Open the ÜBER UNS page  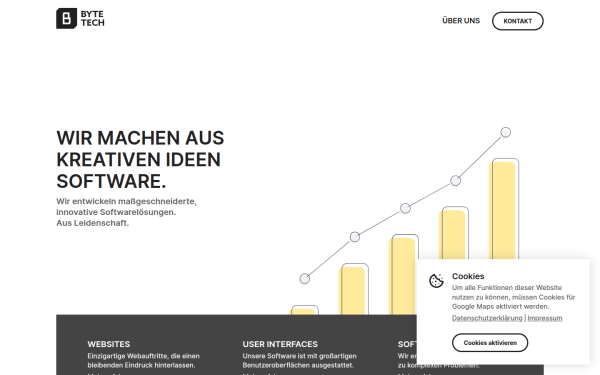(x=461, y=21)
